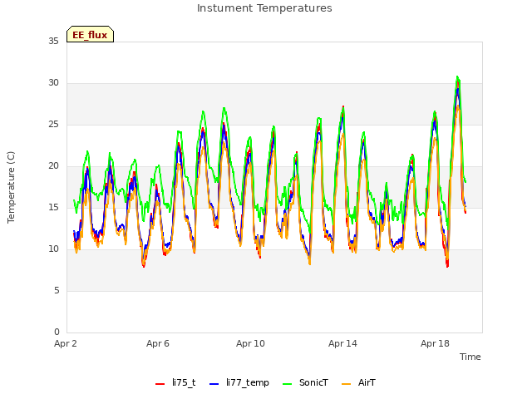Screen dimensions: 532x399
Task: Click the highest SonicT peak near Apr 19
Action: (x=457, y=76)
